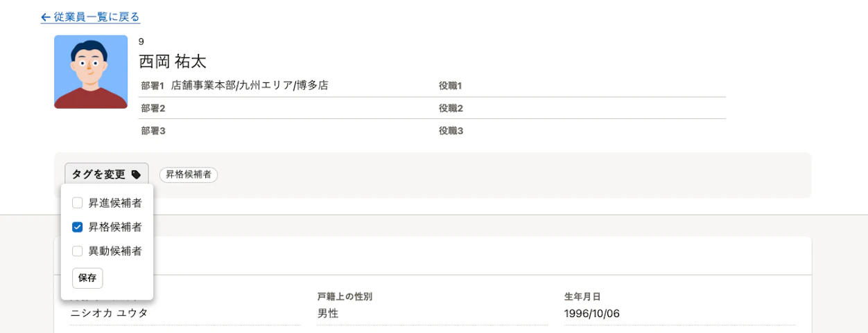The image size is (868, 333).
Task: Click the back arrow icon beside 従業員一覧に戻る
Action: (x=46, y=17)
